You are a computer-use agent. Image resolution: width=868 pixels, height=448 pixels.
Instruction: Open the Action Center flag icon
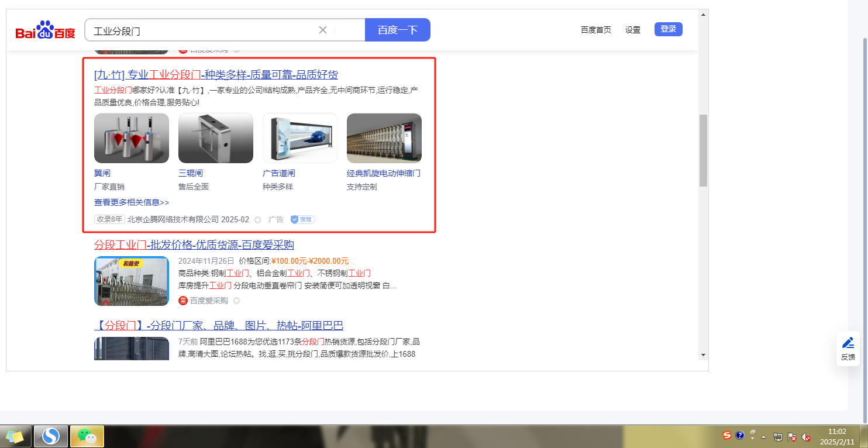792,436
